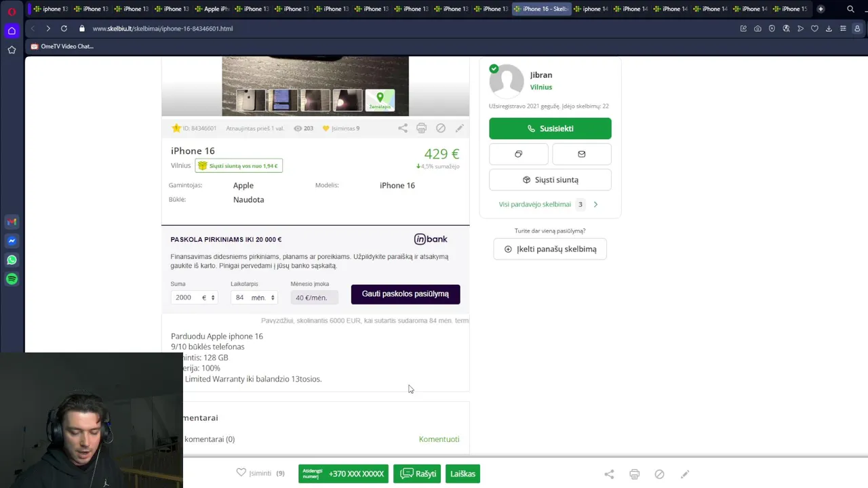Select the fourth photo thumbnail with bright light
This screenshot has height=488, width=868.
click(347, 100)
